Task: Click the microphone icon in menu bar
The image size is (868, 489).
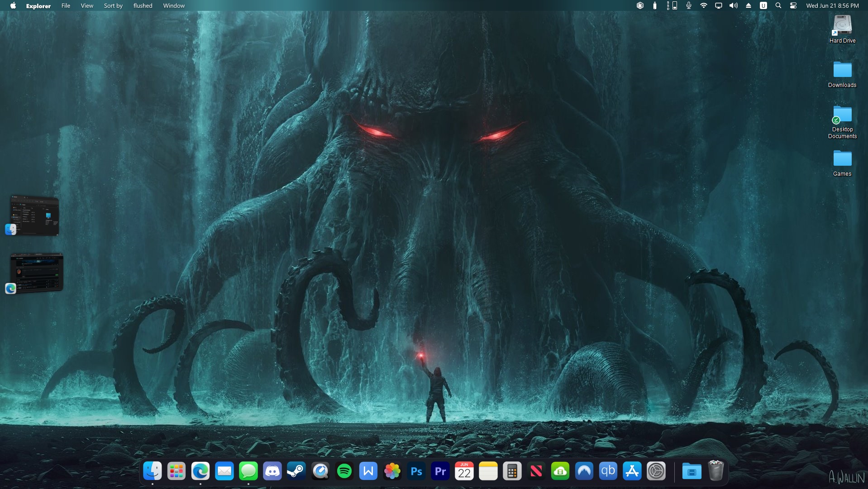Action: (688, 5)
